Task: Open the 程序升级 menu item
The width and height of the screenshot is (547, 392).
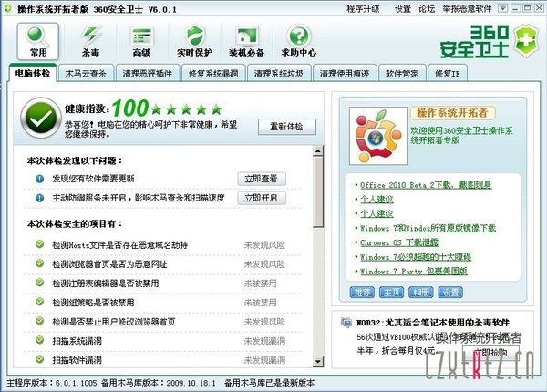Action: [x=363, y=9]
